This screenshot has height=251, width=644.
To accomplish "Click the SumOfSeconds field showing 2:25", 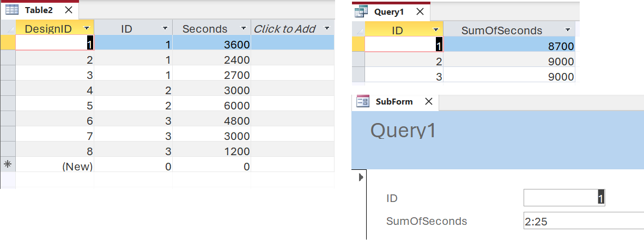I will point(584,222).
